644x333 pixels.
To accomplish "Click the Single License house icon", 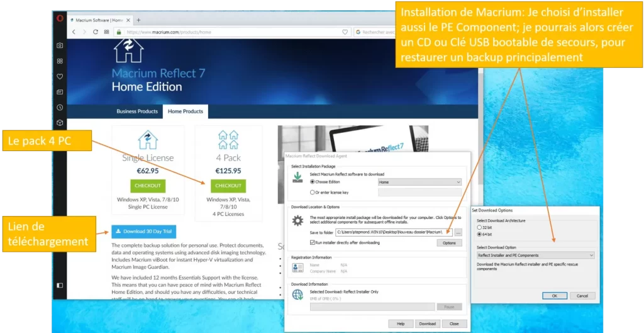I will pos(147,140).
